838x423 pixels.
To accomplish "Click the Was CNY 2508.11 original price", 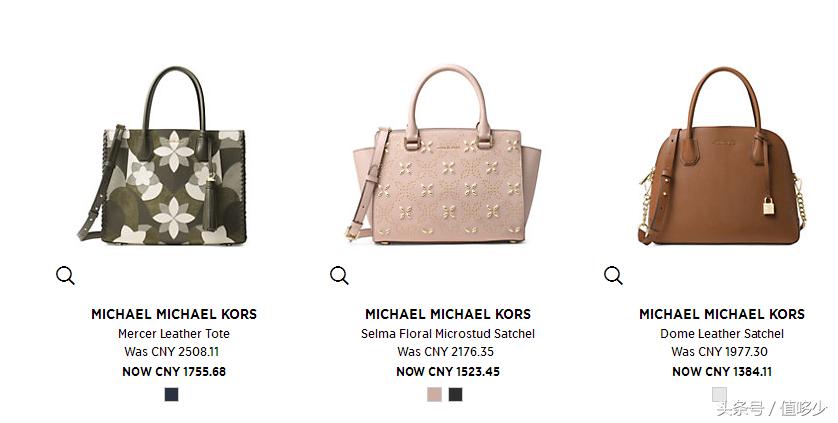I will click(172, 352).
